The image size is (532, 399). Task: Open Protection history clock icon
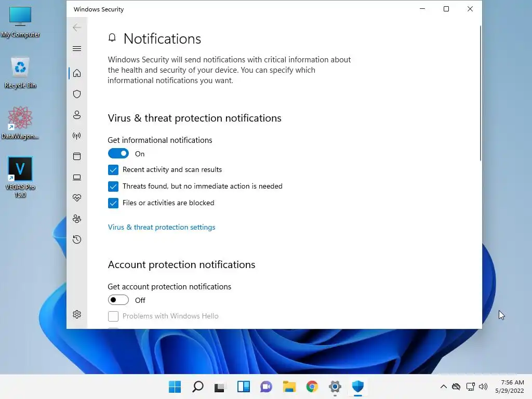point(77,240)
